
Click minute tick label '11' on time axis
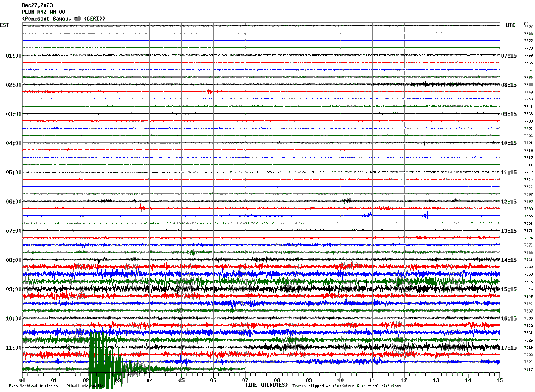click(x=372, y=380)
